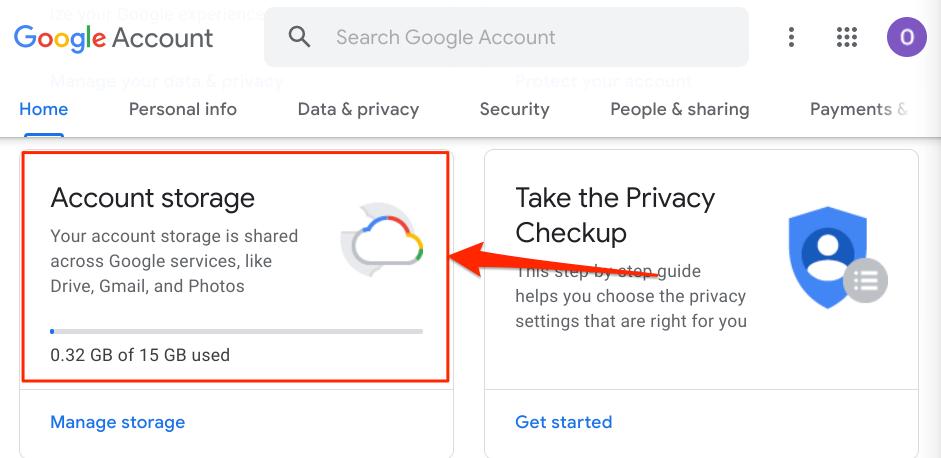The height and width of the screenshot is (458, 941).
Task: Select the Security tab
Action: point(514,109)
